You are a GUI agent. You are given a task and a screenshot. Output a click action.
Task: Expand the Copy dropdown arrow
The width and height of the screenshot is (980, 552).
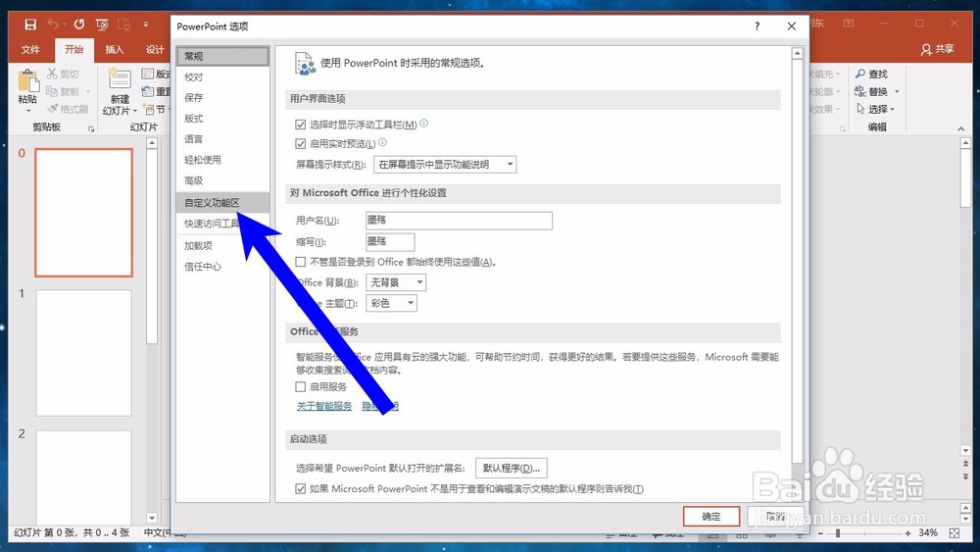pos(88,91)
